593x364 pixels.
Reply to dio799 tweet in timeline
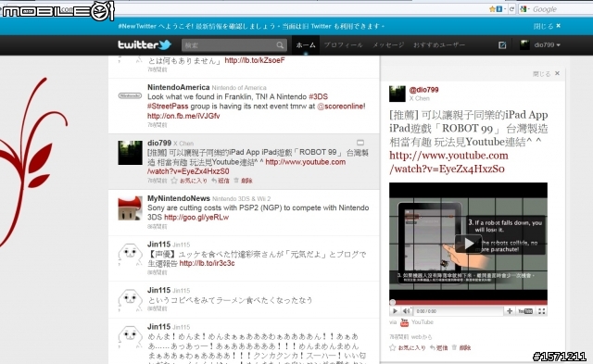[x=221, y=181]
